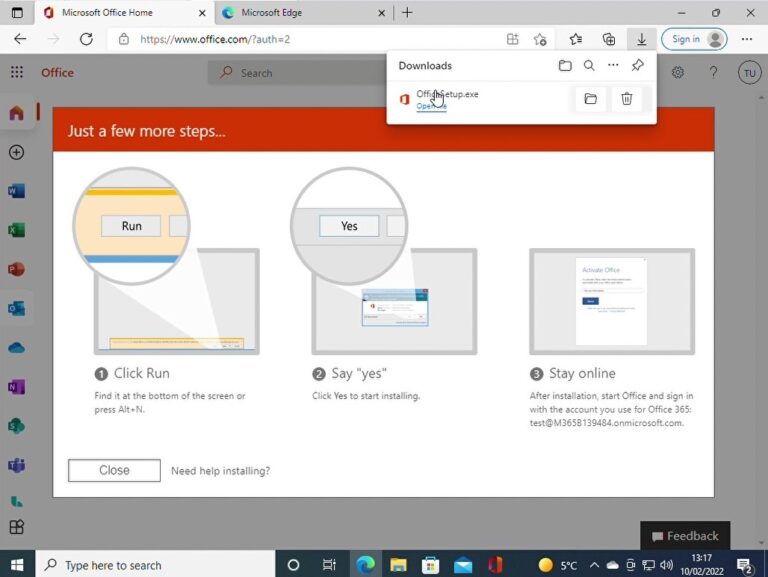Open Word from the Office sidebar

(16, 191)
